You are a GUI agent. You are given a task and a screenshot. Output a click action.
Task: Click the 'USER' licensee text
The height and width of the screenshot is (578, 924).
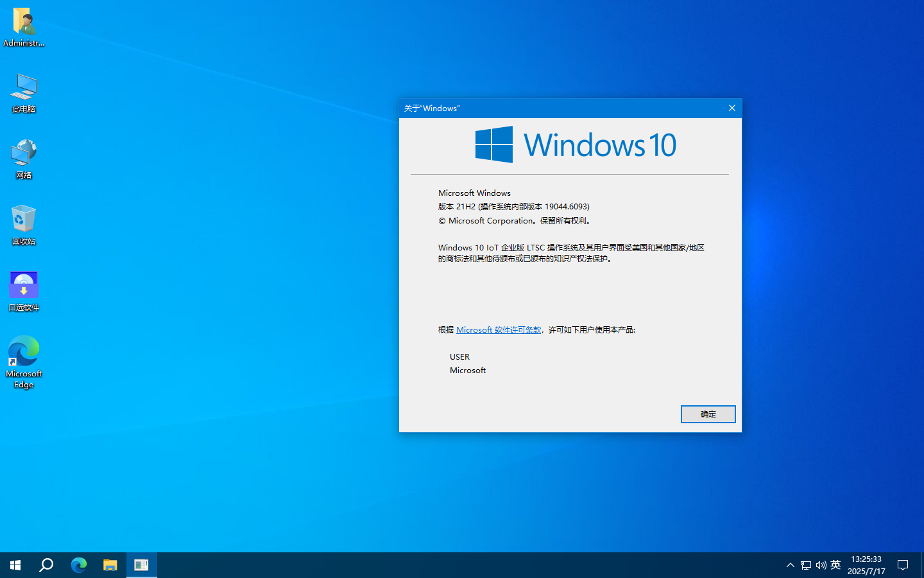tap(459, 357)
